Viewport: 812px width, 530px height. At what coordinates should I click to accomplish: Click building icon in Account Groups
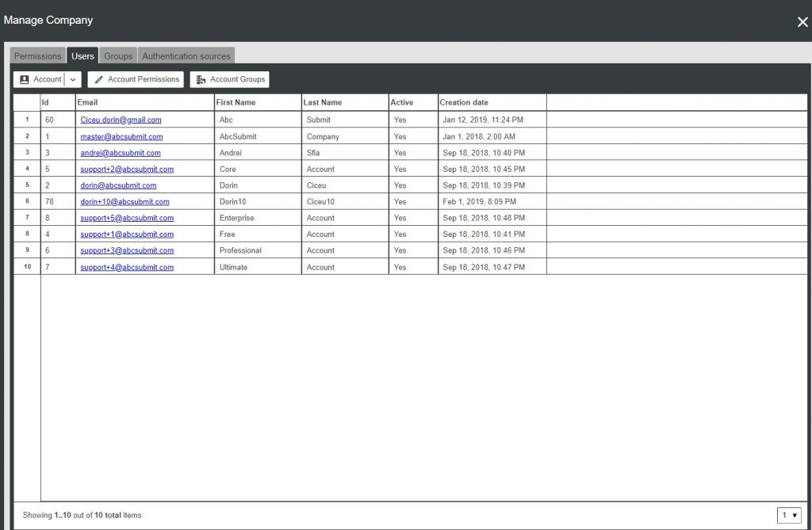201,80
